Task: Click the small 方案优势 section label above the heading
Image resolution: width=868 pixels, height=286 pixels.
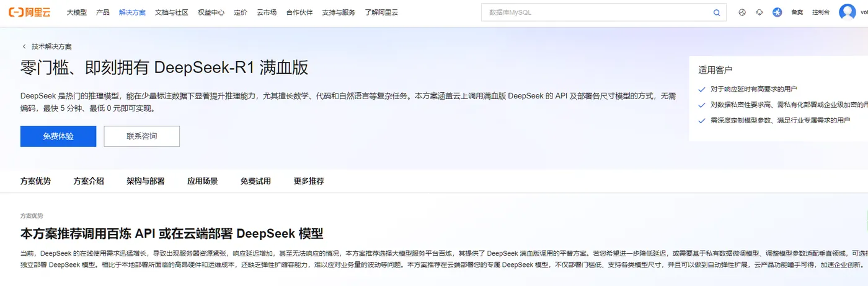Action: [32, 216]
